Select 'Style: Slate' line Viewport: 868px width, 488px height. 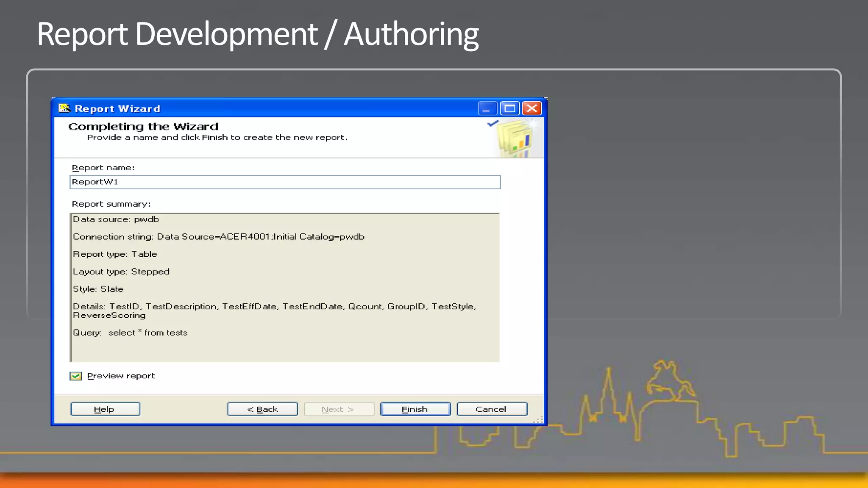(98, 289)
